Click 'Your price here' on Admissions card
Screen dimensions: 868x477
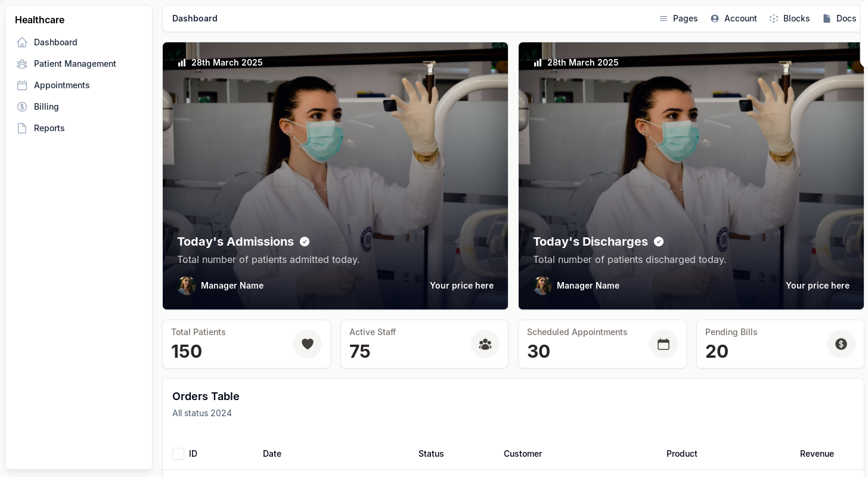point(461,286)
